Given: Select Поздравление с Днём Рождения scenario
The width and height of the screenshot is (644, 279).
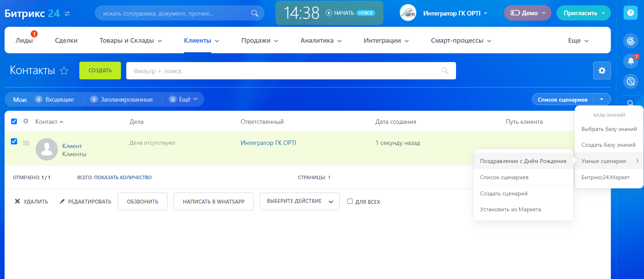Looking at the screenshot, I should (523, 161).
